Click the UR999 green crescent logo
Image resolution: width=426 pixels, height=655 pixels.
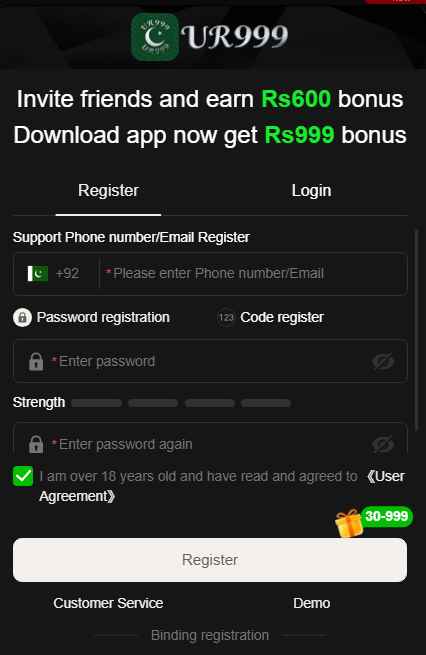coord(155,37)
